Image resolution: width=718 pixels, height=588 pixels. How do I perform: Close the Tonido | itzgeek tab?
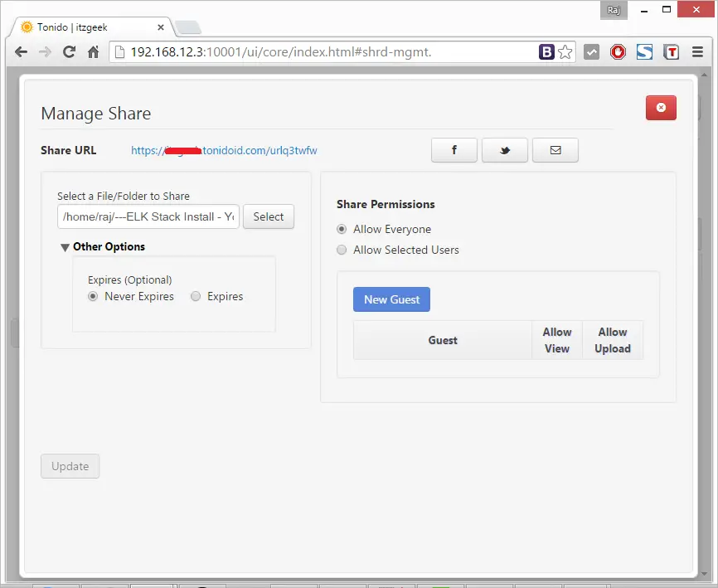click(161, 27)
